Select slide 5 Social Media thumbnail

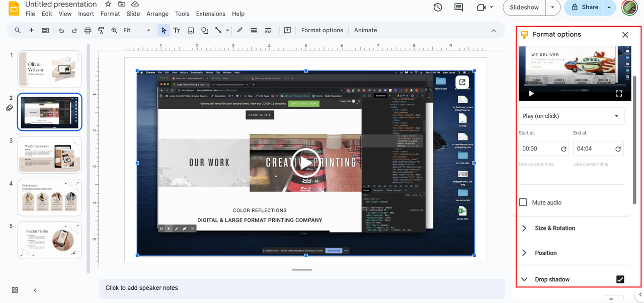pos(49,240)
